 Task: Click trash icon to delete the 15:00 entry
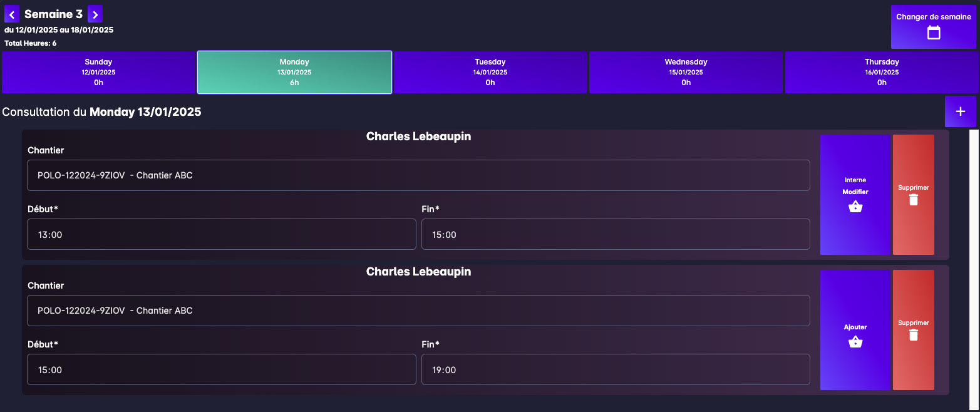(913, 335)
